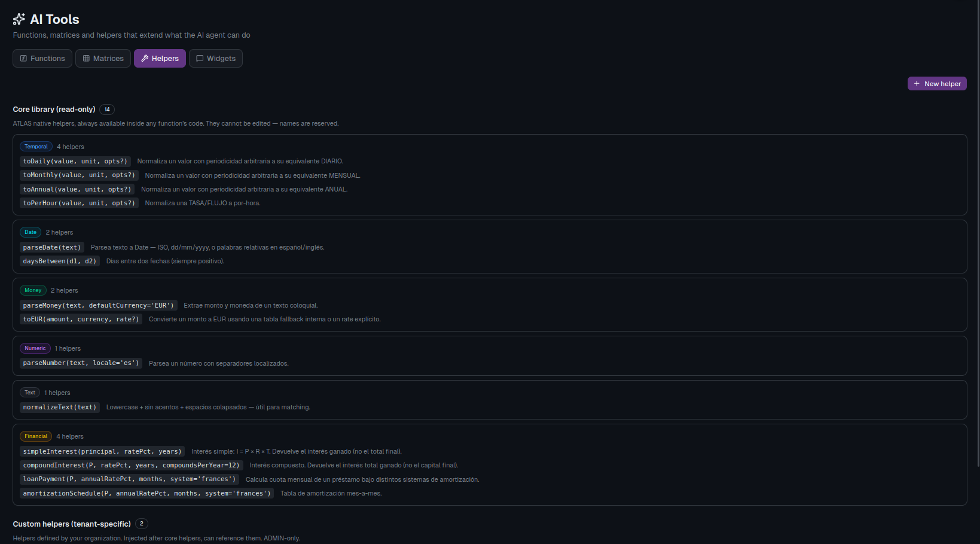Click the Text category badge
Image resolution: width=980 pixels, height=544 pixels.
tap(30, 393)
